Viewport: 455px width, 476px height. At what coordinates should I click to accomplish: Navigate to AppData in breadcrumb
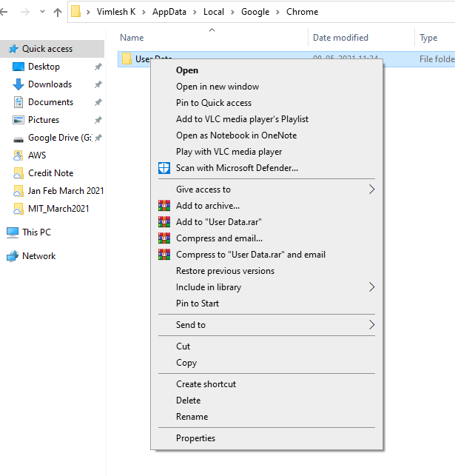coord(169,12)
